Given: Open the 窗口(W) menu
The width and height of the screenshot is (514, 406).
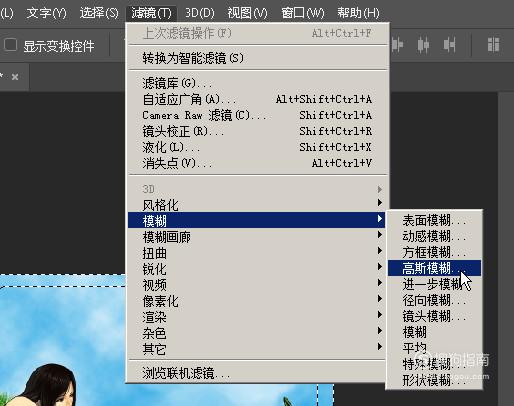Looking at the screenshot, I should tap(303, 13).
